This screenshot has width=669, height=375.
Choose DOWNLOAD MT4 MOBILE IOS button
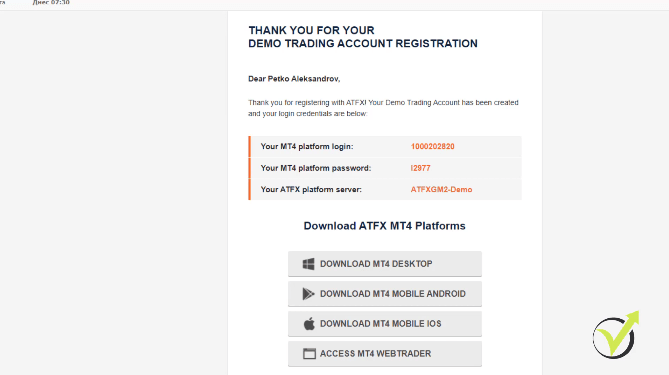pyautogui.click(x=385, y=324)
